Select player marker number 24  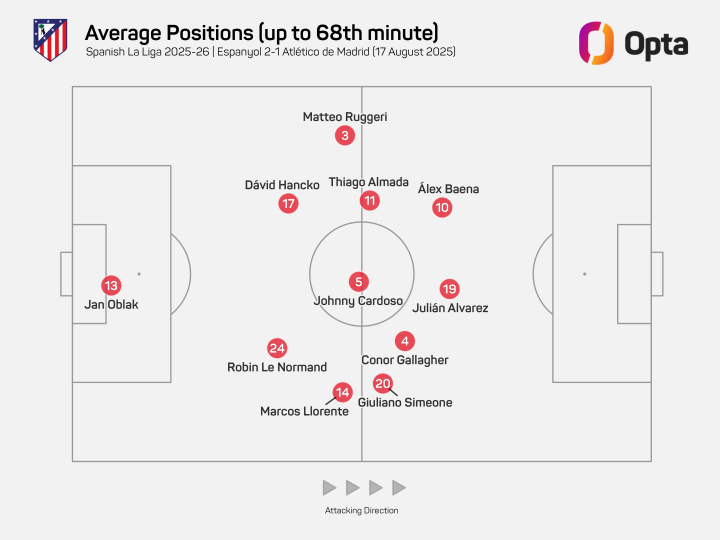[x=277, y=348]
